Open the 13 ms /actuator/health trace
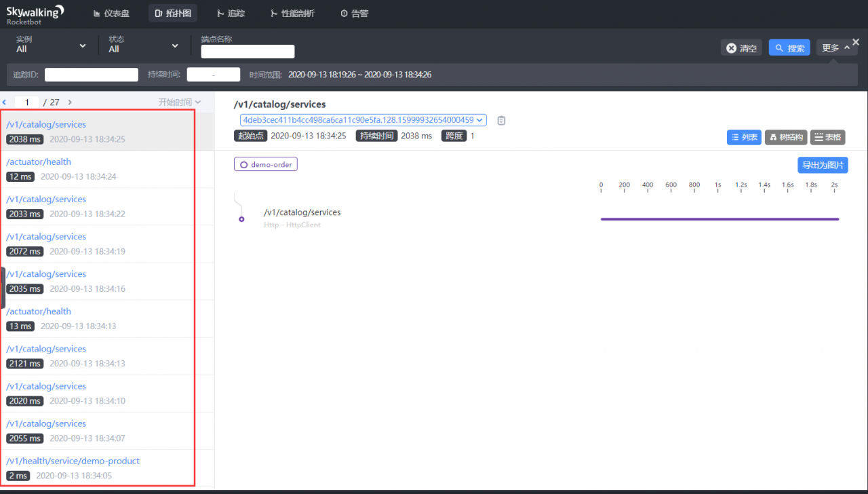Screen dimensions: 868x494 click(x=107, y=318)
